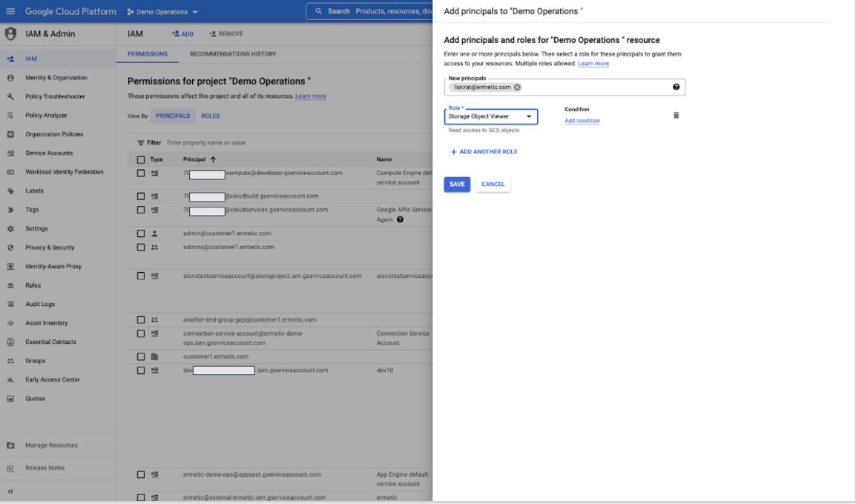Image resolution: width=856 pixels, height=504 pixels.
Task: Switch to the Recommendations History tab
Action: [x=233, y=55]
